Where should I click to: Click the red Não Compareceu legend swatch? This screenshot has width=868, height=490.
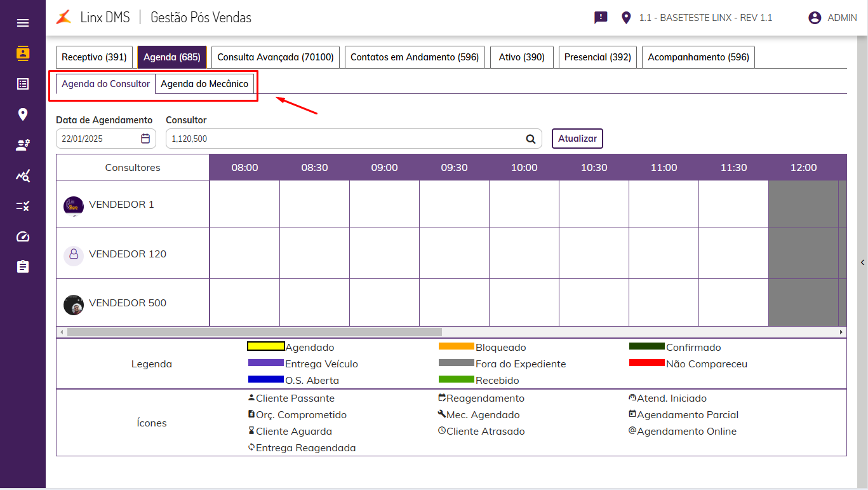tap(647, 363)
